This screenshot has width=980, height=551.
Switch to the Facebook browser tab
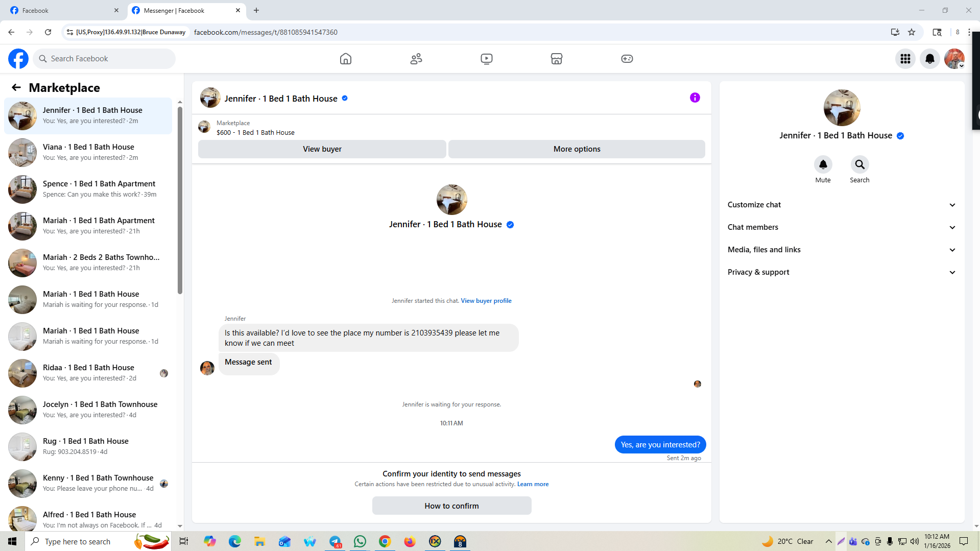64,10
